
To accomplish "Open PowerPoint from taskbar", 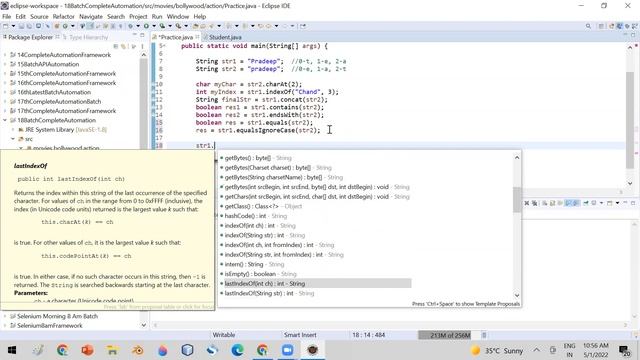I will [x=87, y=350].
